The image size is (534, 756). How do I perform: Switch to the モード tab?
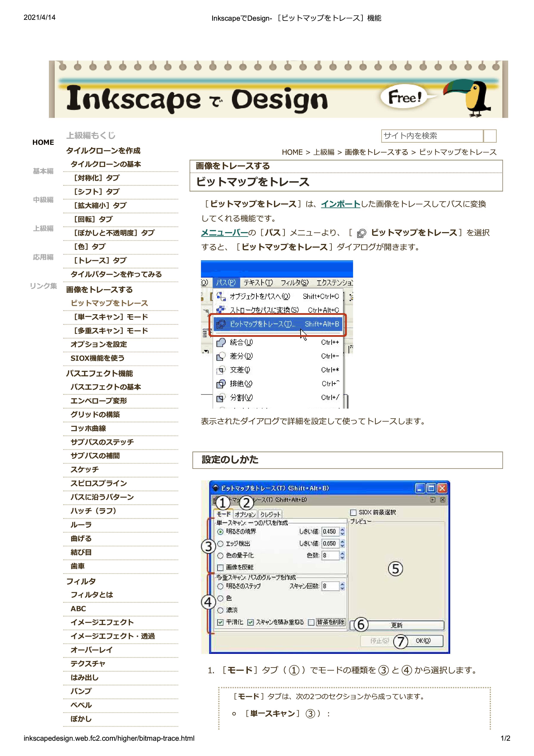pos(224,514)
